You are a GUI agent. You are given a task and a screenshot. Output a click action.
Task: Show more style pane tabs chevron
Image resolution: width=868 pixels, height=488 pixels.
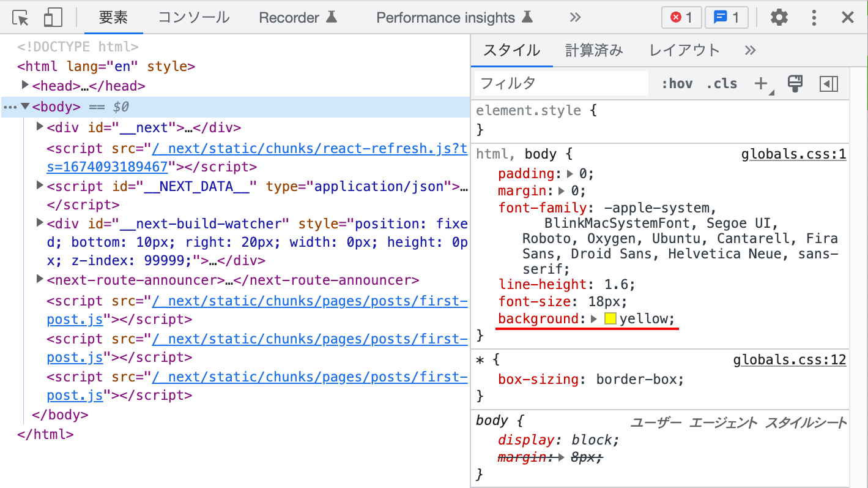[x=751, y=50]
